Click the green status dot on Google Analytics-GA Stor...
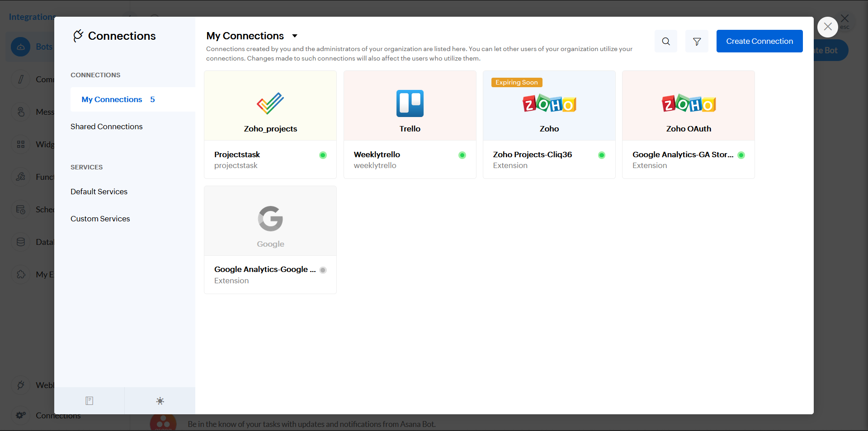This screenshot has height=431, width=868. point(741,155)
